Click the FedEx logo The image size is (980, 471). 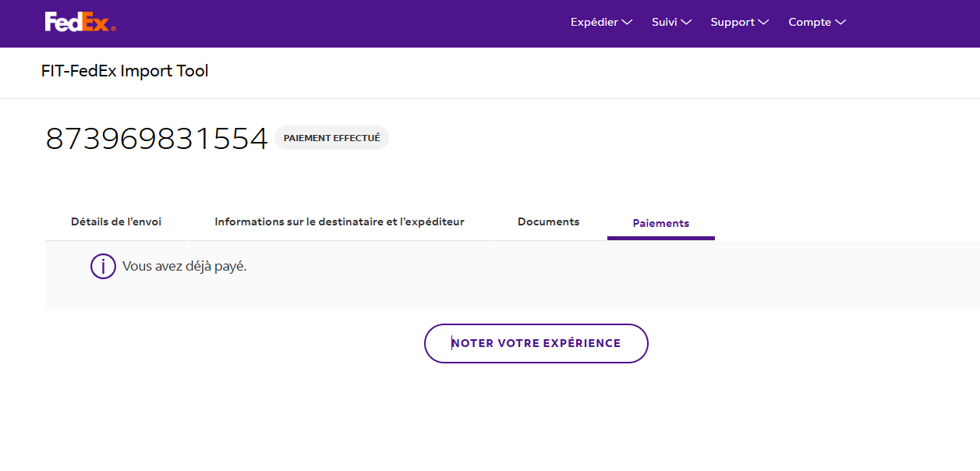(x=80, y=22)
